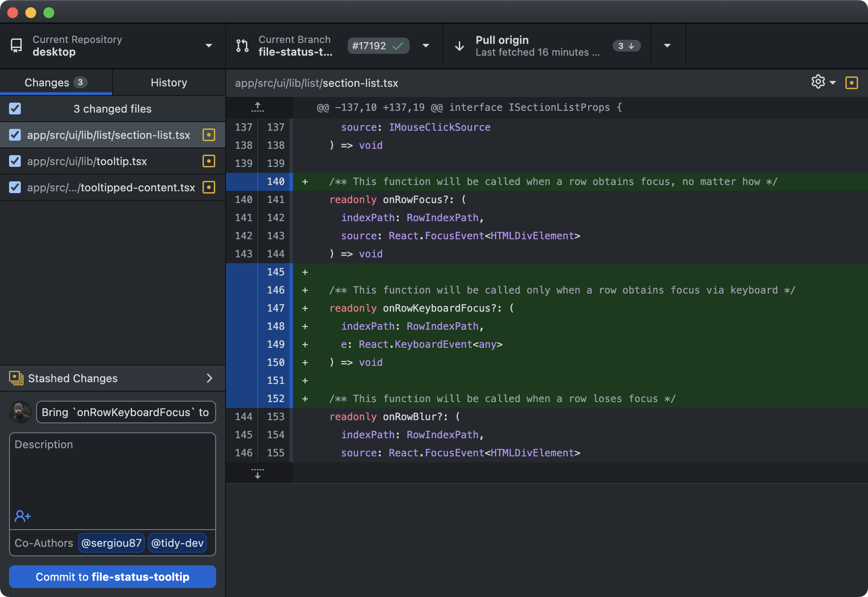Image resolution: width=868 pixels, height=597 pixels.
Task: Toggle checkbox for section-list.tsx
Action: click(14, 135)
